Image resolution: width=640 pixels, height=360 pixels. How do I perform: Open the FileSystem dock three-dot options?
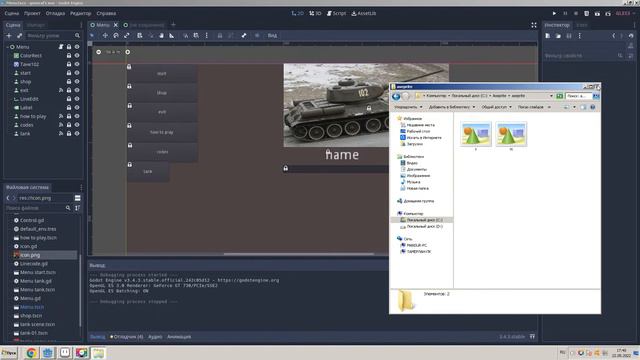(81, 187)
